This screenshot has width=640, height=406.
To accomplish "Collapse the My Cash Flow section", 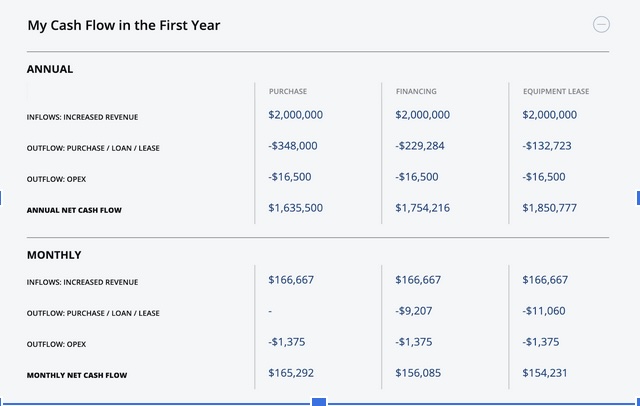I will tap(601, 25).
